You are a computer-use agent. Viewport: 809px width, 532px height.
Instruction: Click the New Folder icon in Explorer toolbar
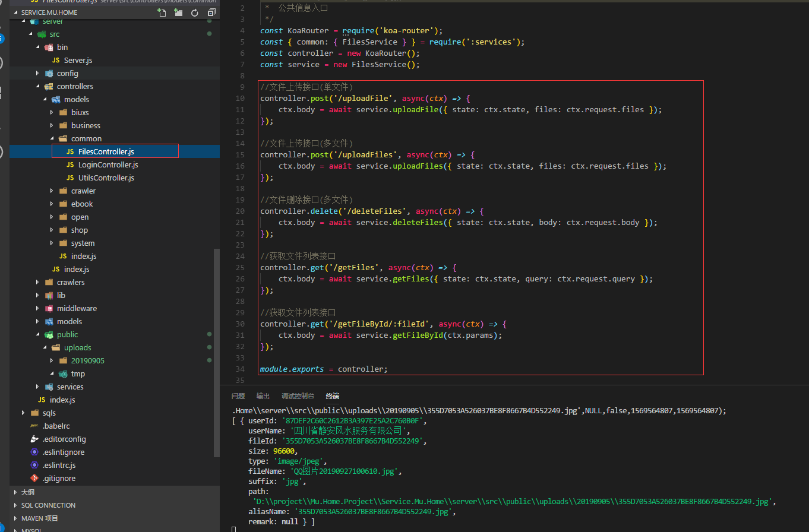point(178,12)
